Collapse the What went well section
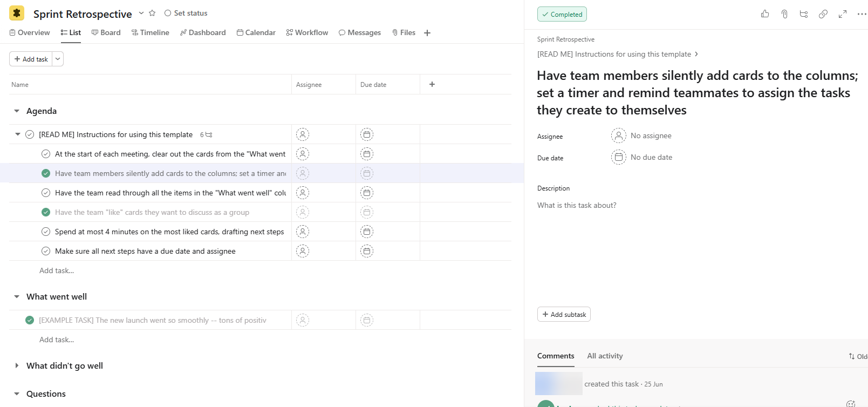This screenshot has width=868, height=407. 17,297
